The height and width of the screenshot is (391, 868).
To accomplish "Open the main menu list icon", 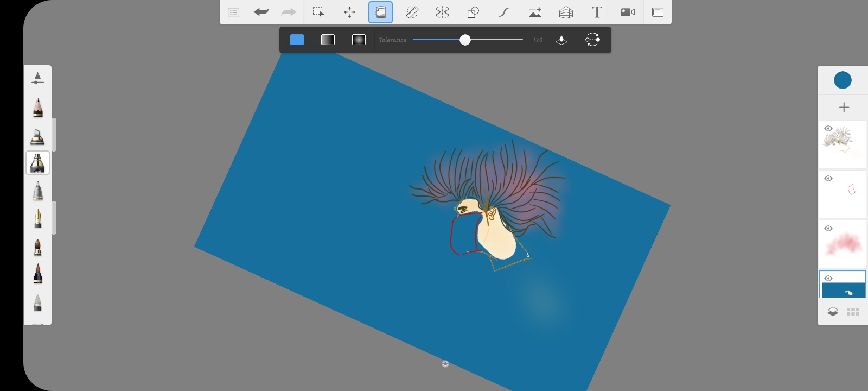I will (x=233, y=12).
